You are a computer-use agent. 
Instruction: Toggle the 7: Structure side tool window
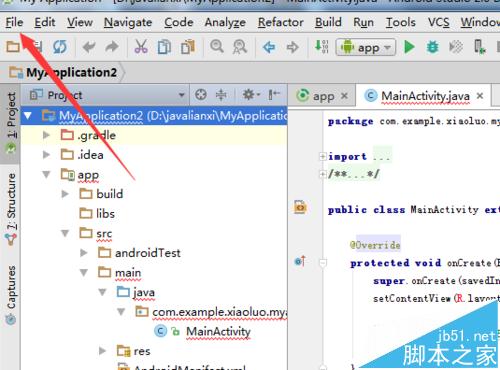point(11,209)
